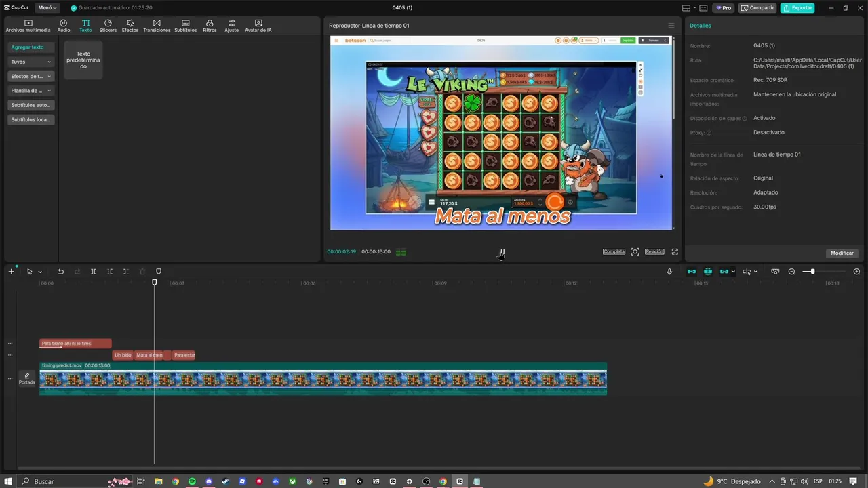The height and width of the screenshot is (488, 868).
Task: Click the Portada cover button
Action: click(27, 378)
